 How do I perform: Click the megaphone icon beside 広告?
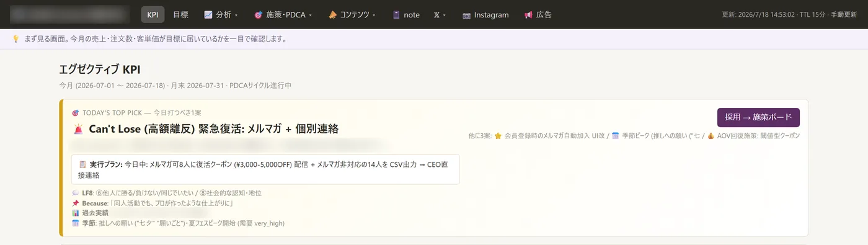pyautogui.click(x=528, y=15)
